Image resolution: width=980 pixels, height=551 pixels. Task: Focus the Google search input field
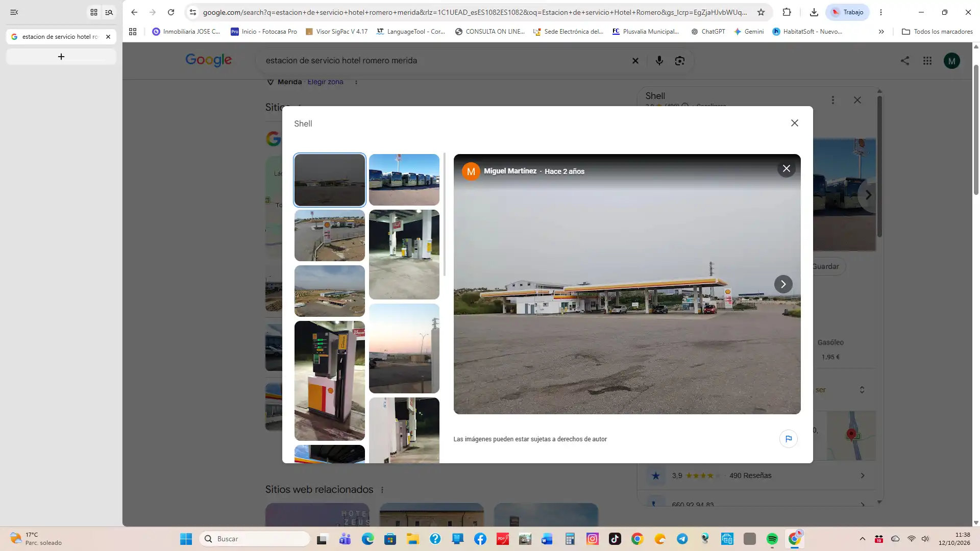(444, 61)
